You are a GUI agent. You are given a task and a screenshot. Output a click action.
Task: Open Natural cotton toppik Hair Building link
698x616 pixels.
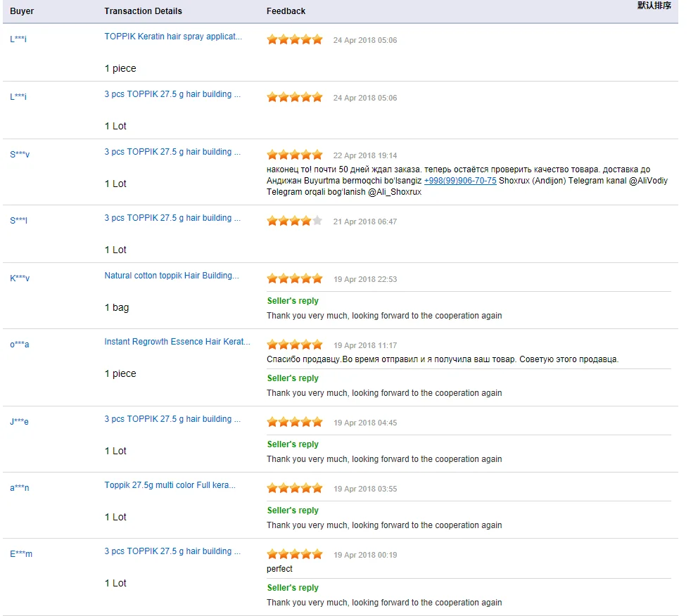point(172,276)
